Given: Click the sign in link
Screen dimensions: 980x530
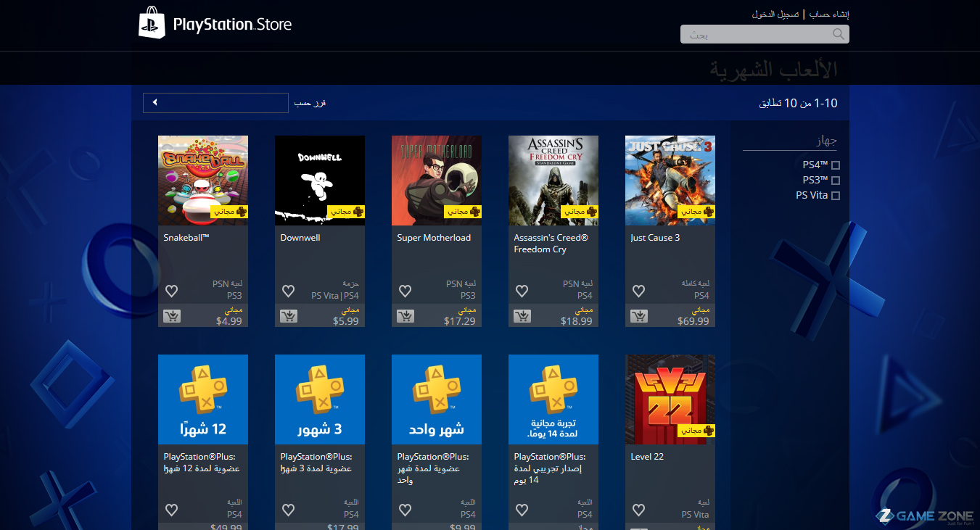Looking at the screenshot, I should click(x=775, y=15).
